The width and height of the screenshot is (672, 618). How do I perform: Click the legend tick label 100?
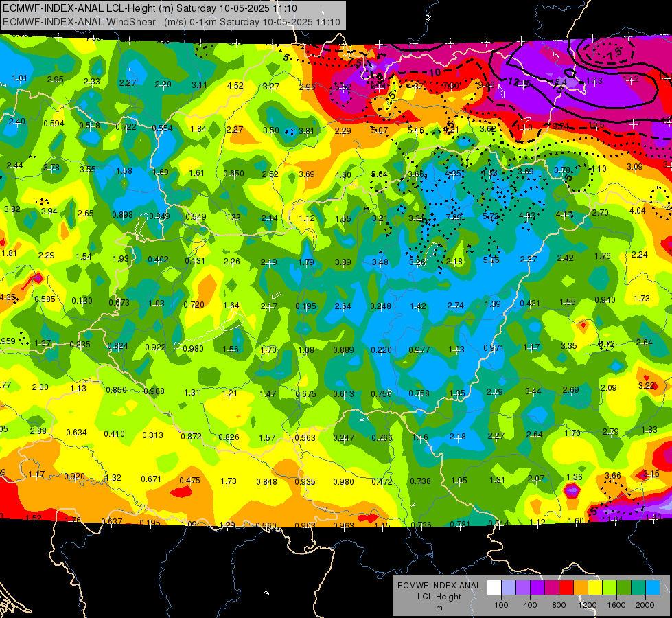502,605
